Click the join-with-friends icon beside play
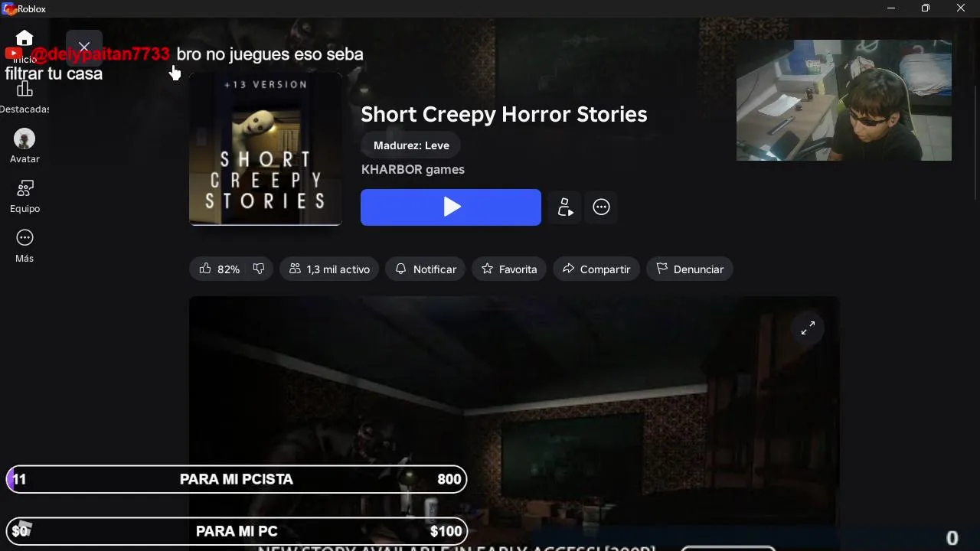Image resolution: width=980 pixels, height=551 pixels. point(565,207)
